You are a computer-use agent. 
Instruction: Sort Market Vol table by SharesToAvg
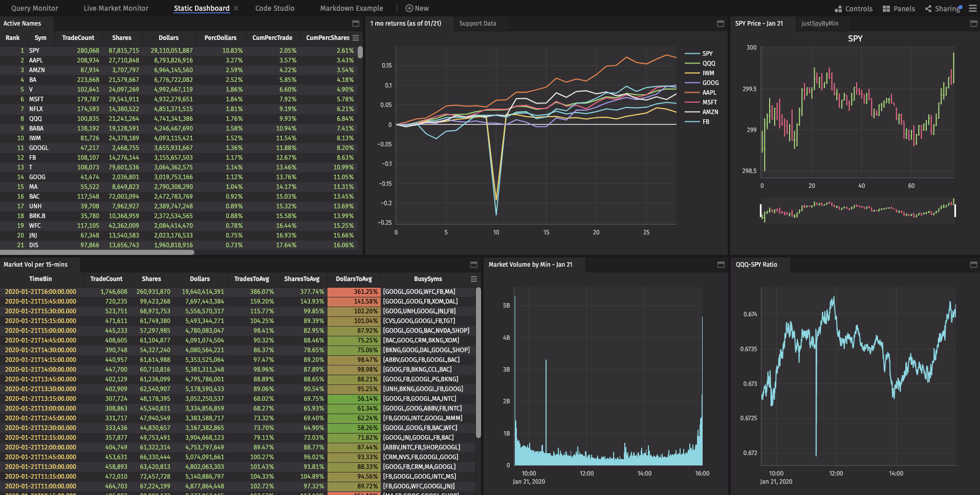pos(301,279)
